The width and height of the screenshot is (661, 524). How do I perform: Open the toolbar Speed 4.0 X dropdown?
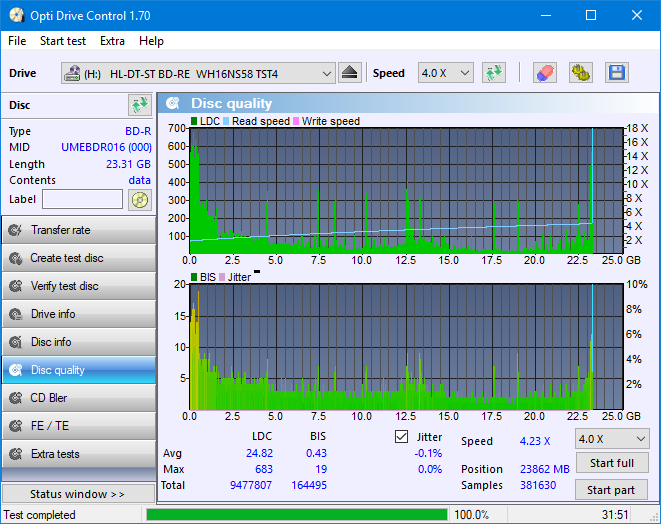tap(446, 73)
